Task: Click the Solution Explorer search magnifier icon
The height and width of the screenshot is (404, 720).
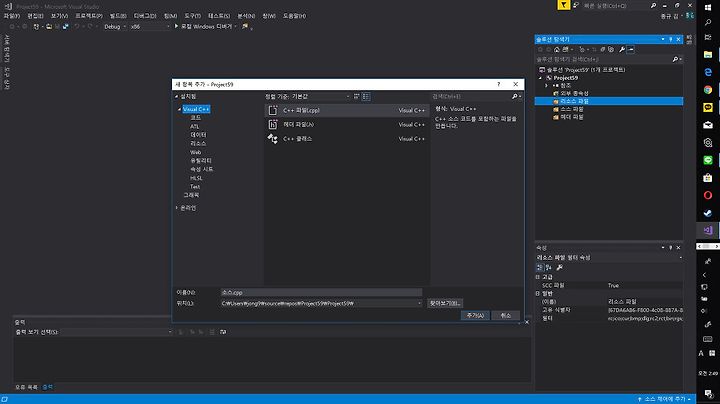Action: click(675, 59)
